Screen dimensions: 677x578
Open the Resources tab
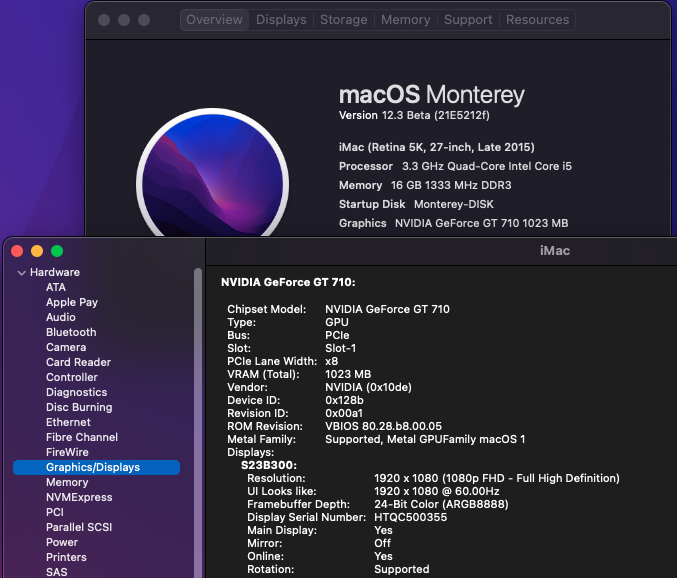[x=538, y=20]
